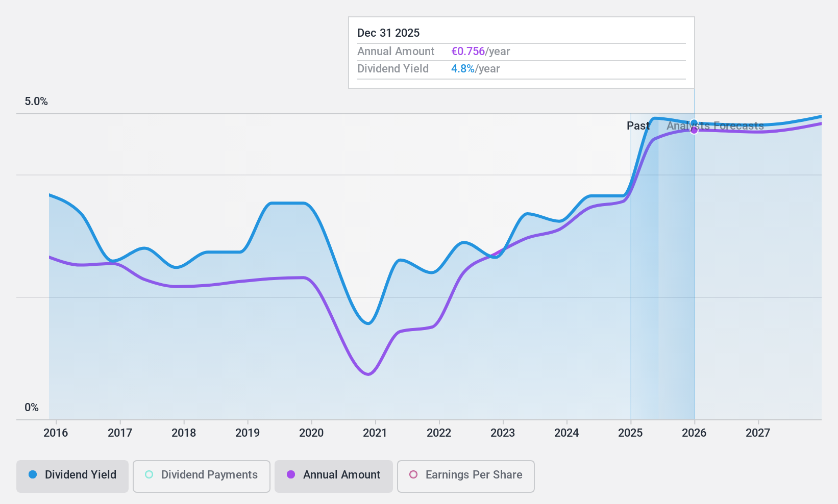The image size is (838, 504).
Task: Click the 'Analysts Forecasts' region label
Action: pyautogui.click(x=715, y=126)
